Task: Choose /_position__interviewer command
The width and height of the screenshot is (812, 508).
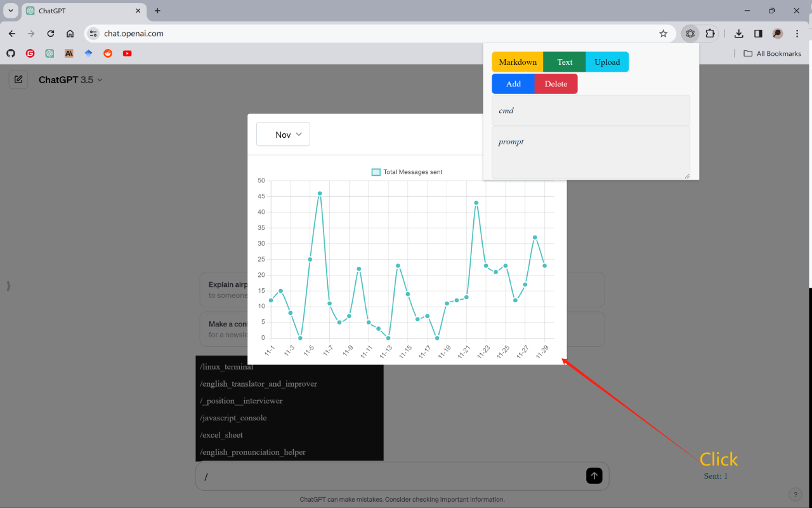Action: [x=289, y=401]
